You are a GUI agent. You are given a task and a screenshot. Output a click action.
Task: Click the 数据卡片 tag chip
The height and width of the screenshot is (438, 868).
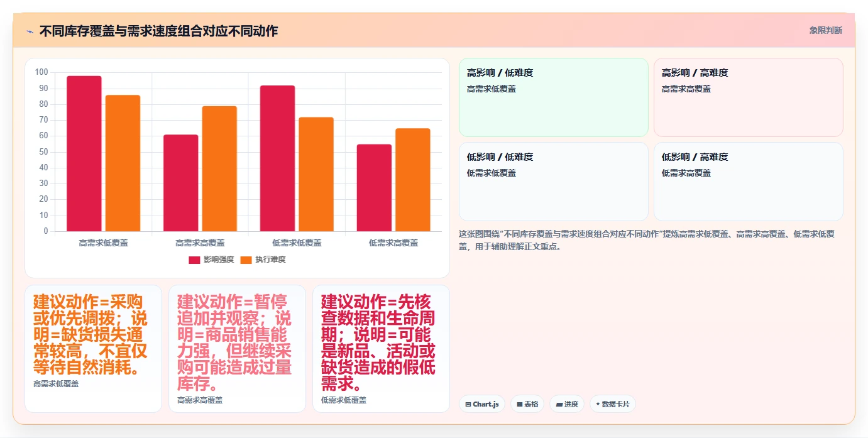(x=612, y=404)
